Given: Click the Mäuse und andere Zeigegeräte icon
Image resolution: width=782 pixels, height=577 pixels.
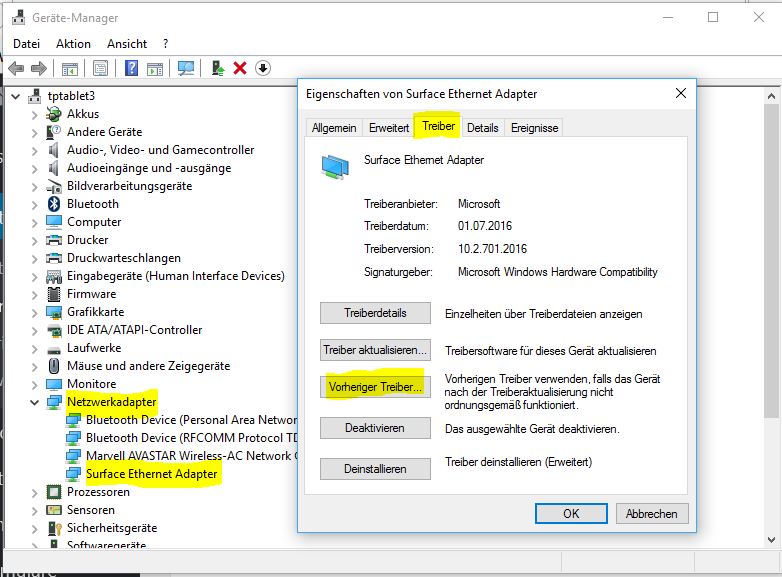Looking at the screenshot, I should (53, 366).
